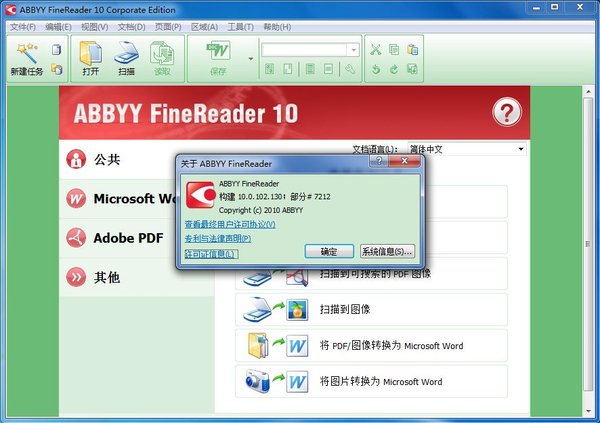Viewport: 600px width, 423px height.
Task: Start scanning with the 扫描 scanner icon
Action: [x=126, y=53]
